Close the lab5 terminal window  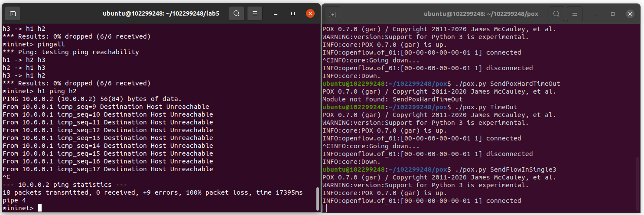tap(310, 14)
